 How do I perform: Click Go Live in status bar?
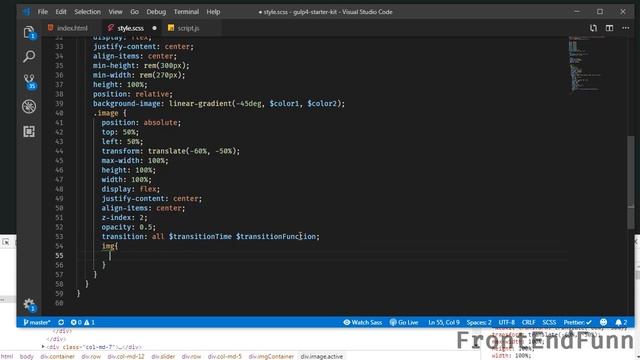point(404,322)
